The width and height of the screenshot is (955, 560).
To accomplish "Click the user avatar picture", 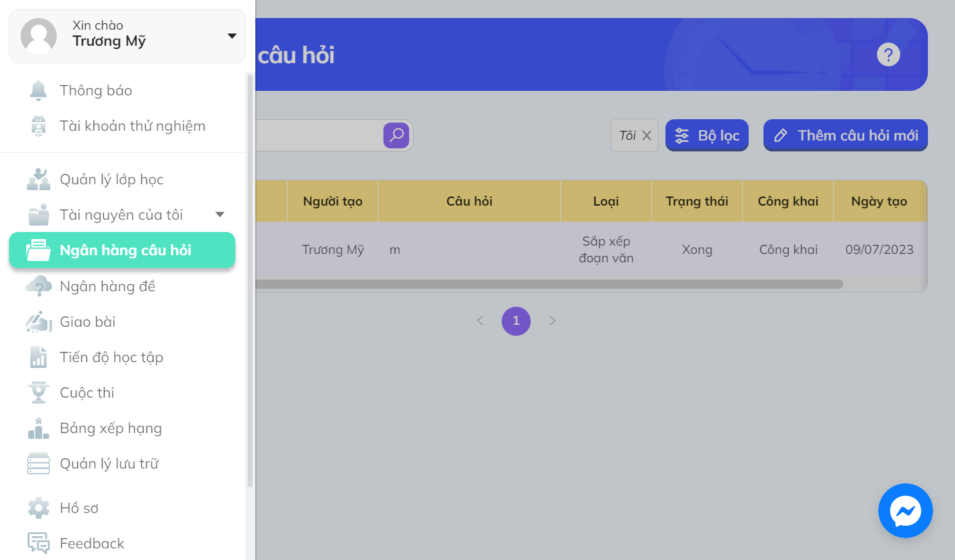I will pos(39,36).
